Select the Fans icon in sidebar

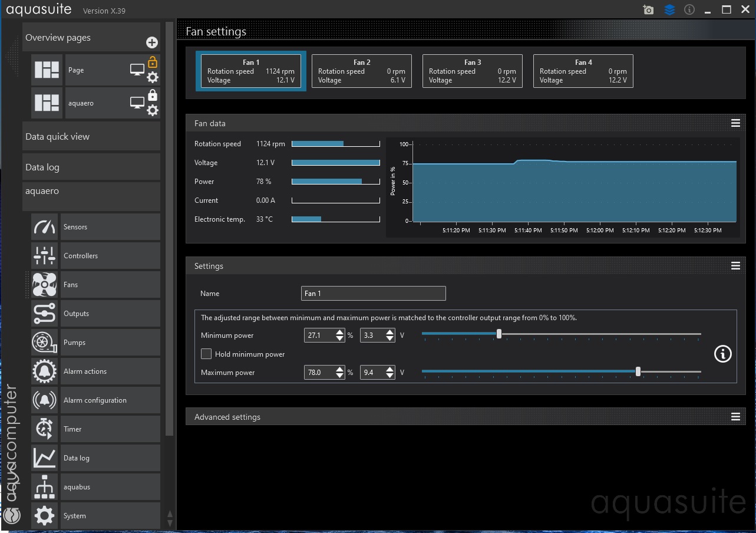45,285
